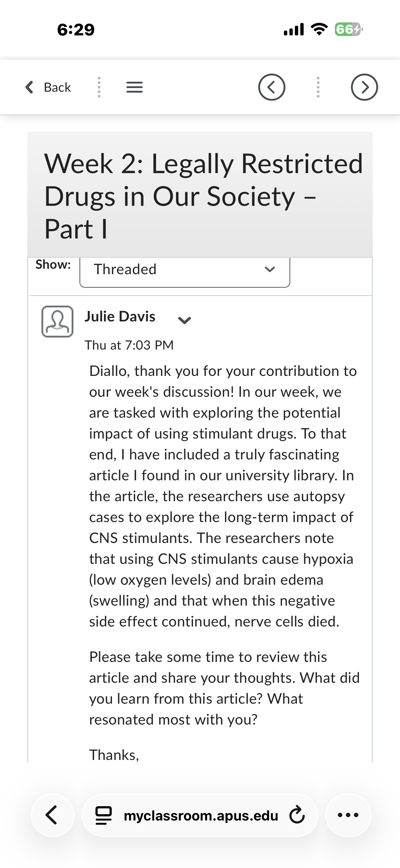
Task: Open the hamburger table of contents menu
Action: tap(134, 87)
